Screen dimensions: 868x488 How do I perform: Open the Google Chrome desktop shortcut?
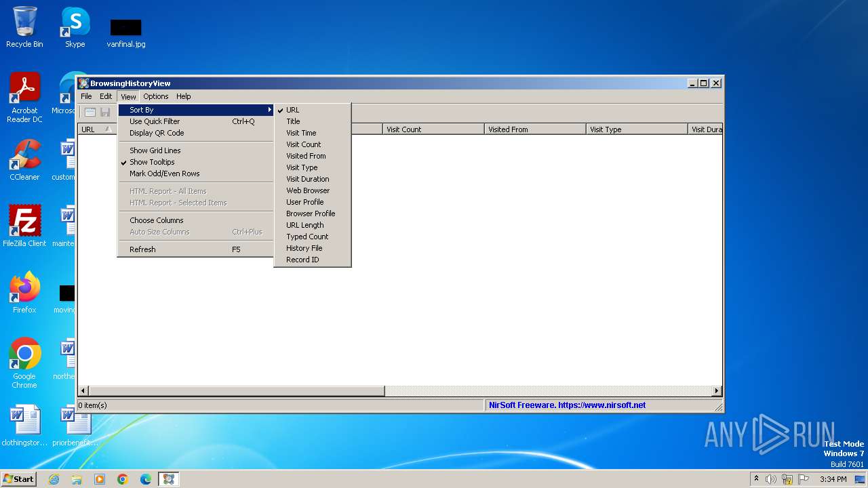pos(24,363)
